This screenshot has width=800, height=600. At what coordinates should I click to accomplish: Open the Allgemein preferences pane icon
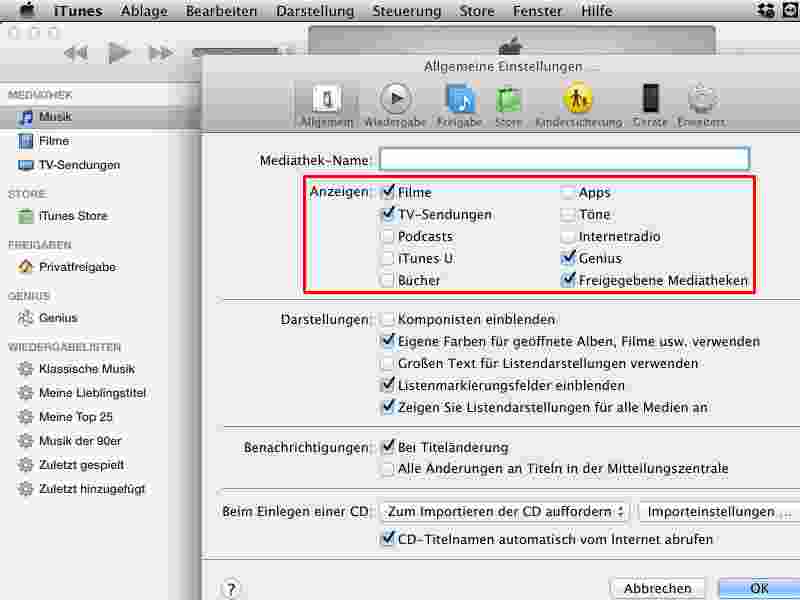[327, 105]
